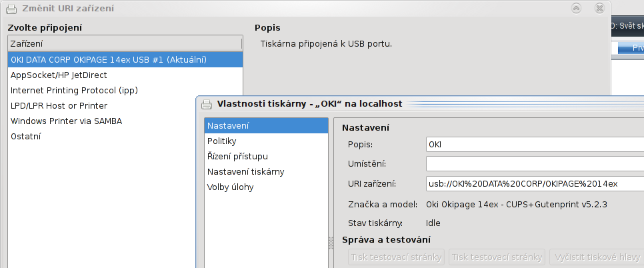Click second Tisk testovací stránky button
Viewport: 644px width, 268px height.
[x=497, y=257]
